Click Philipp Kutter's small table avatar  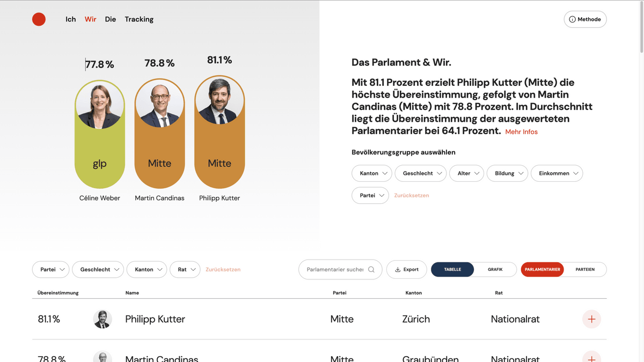(x=103, y=319)
